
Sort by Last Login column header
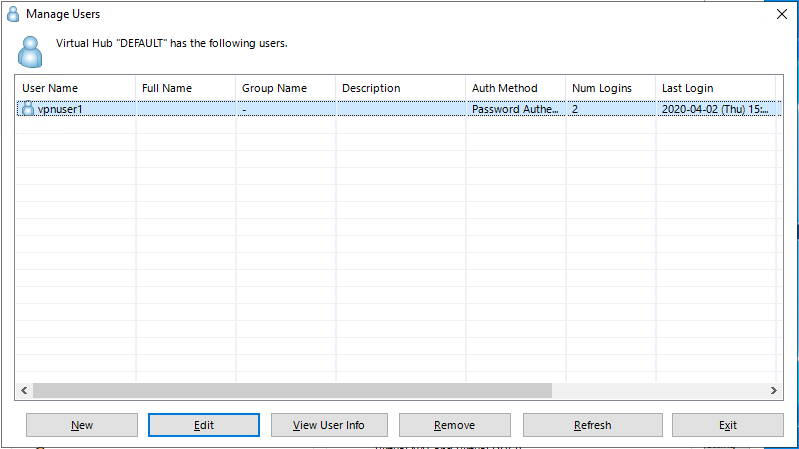tap(715, 88)
